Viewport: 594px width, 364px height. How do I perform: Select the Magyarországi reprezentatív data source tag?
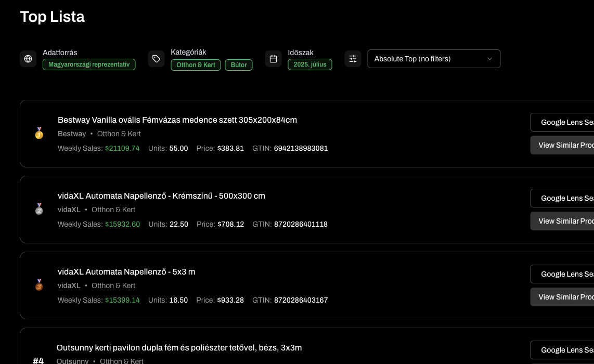(x=89, y=64)
